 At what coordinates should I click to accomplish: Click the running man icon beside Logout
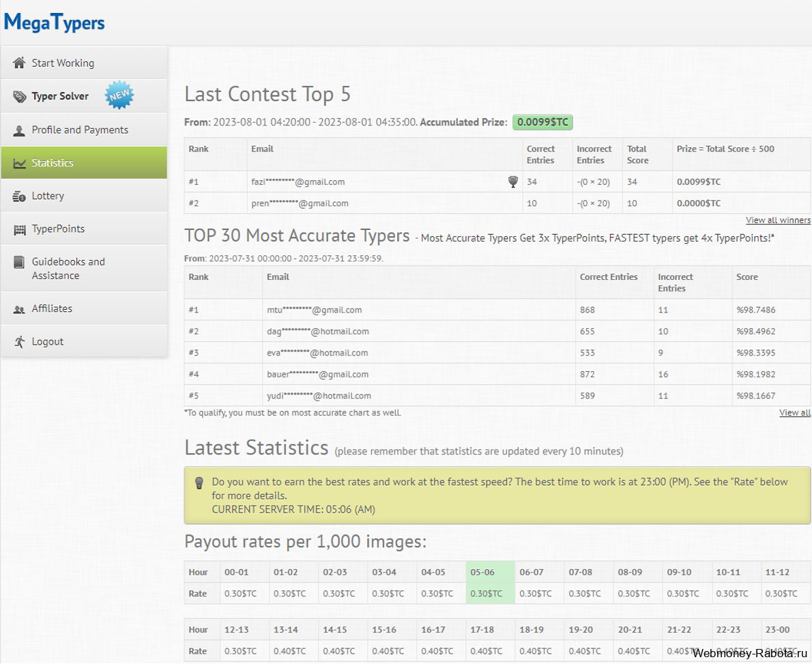tap(19, 342)
